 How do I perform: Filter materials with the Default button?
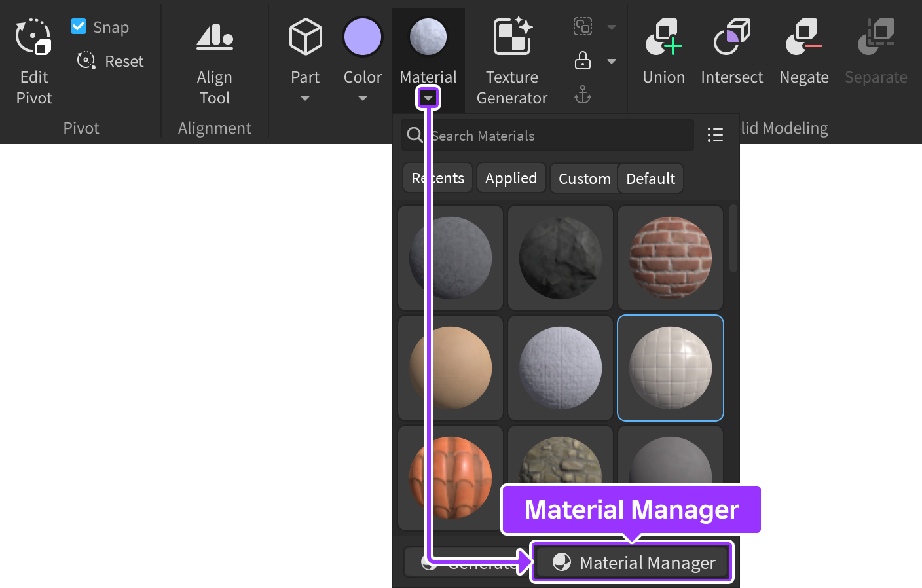(x=650, y=178)
